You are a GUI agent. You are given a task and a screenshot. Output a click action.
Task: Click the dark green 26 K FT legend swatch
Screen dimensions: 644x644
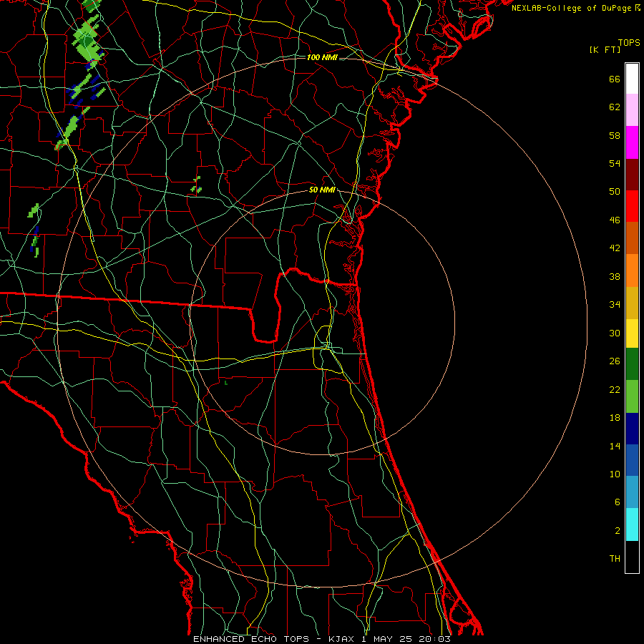pos(632,364)
